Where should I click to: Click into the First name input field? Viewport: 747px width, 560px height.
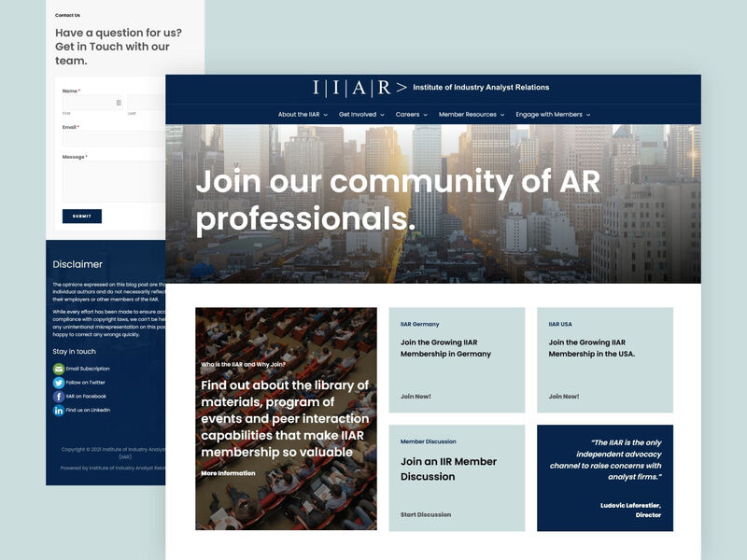click(92, 103)
